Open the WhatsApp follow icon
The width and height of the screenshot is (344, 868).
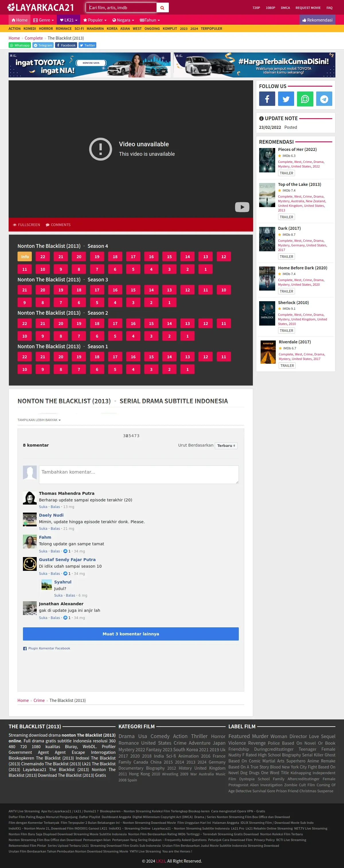coord(305,99)
